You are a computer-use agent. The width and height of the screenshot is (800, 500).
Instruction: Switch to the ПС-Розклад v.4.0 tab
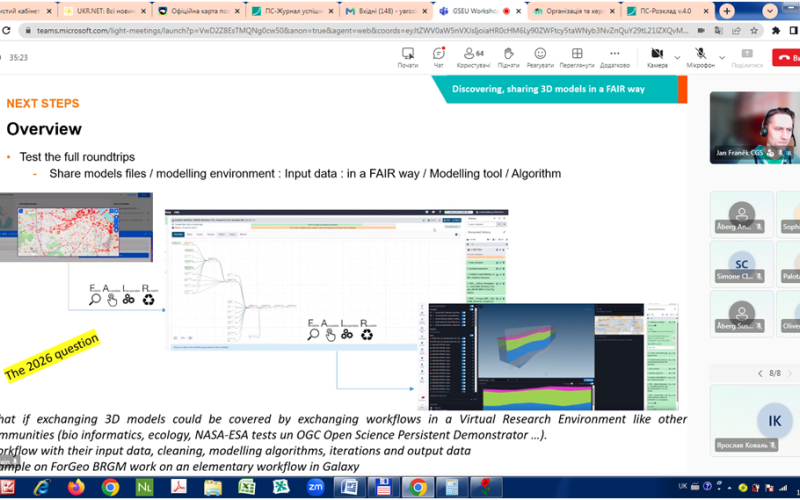coord(665,11)
